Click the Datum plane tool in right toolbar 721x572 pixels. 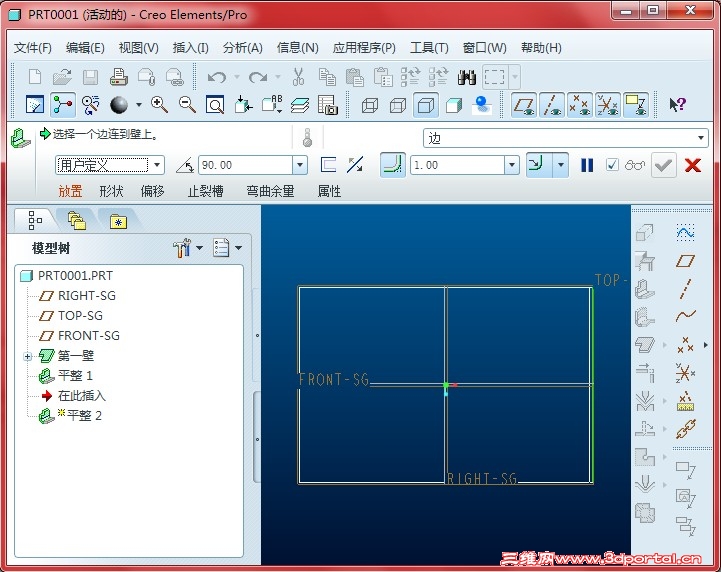[x=685, y=261]
